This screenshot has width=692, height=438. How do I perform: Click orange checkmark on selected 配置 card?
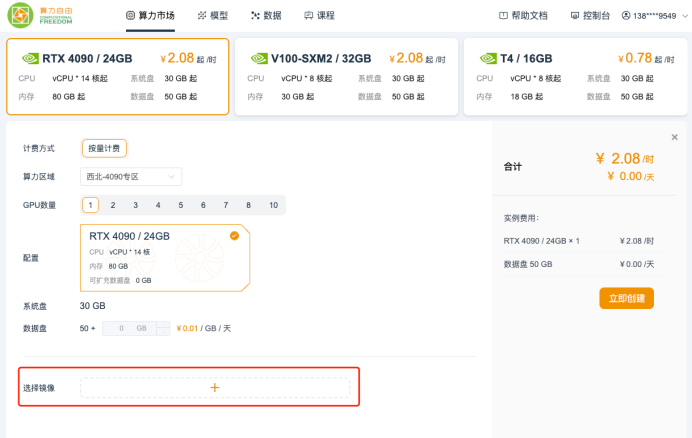coord(234,236)
